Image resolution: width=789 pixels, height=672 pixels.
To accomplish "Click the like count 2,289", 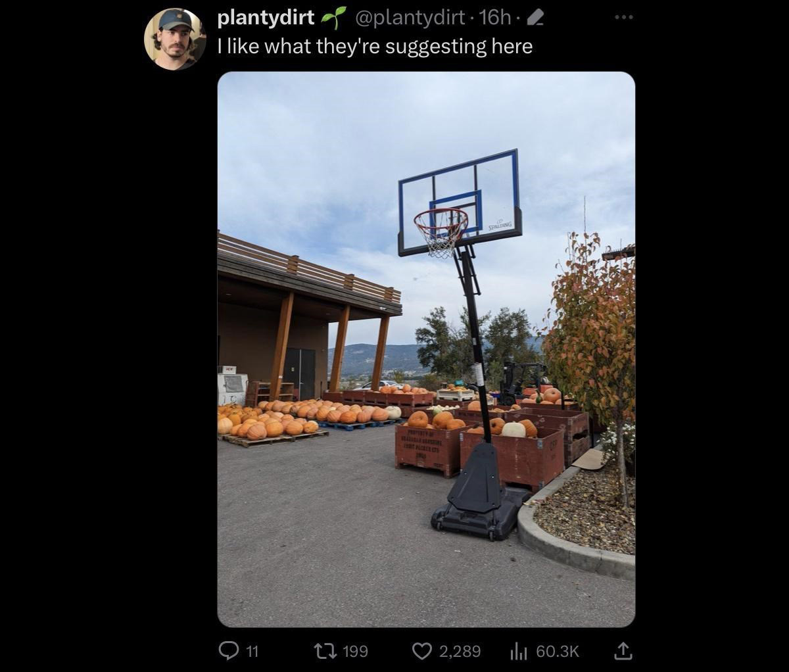I will click(460, 652).
